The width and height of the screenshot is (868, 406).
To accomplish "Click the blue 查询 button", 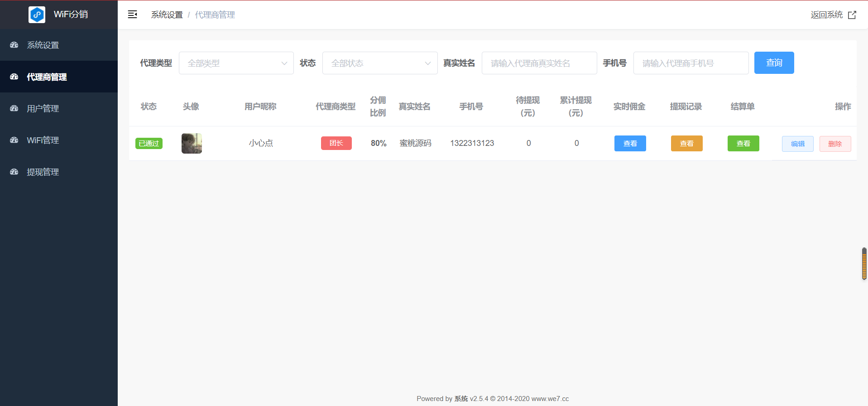I will click(774, 63).
